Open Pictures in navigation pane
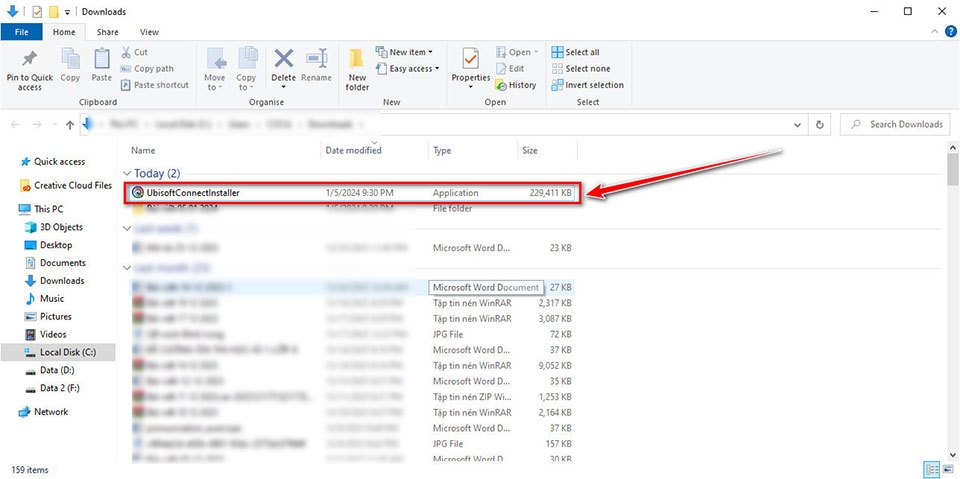The height and width of the screenshot is (479, 960). [48, 316]
